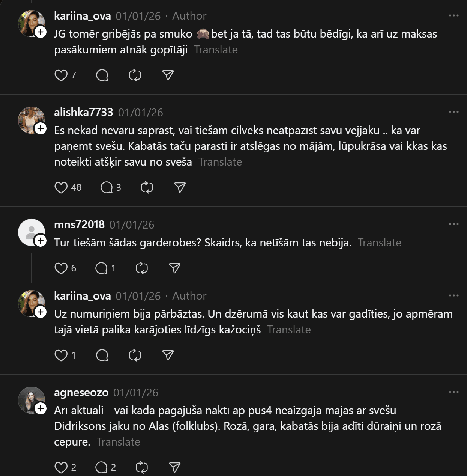Like the first kariina_ova comment with 7 likes
This screenshot has width=467, height=476.
(61, 75)
